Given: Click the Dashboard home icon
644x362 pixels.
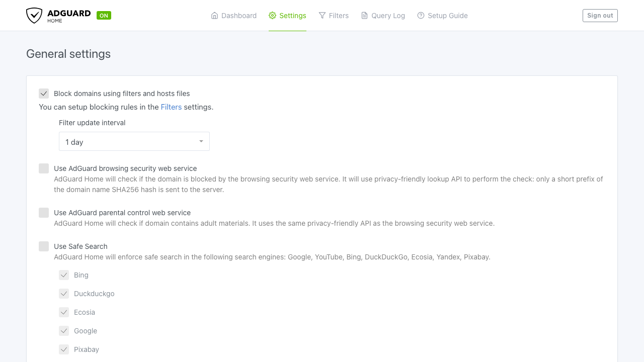Looking at the screenshot, I should click(x=215, y=16).
